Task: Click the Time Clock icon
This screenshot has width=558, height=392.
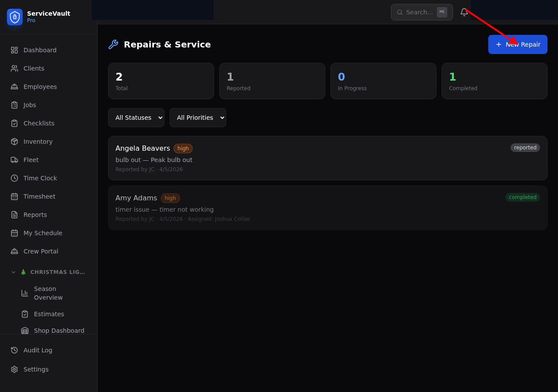Action: [x=14, y=178]
